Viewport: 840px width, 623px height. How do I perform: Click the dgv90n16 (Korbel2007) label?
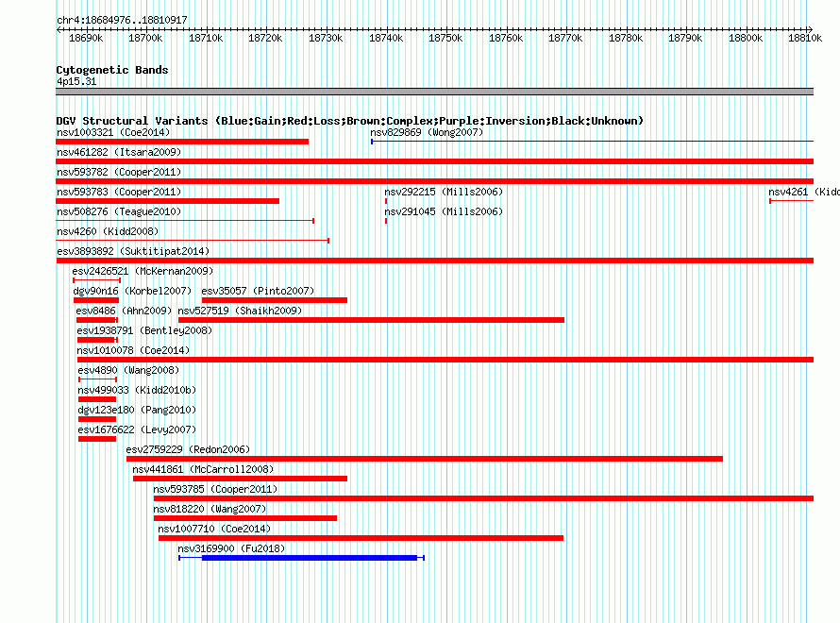[132, 291]
